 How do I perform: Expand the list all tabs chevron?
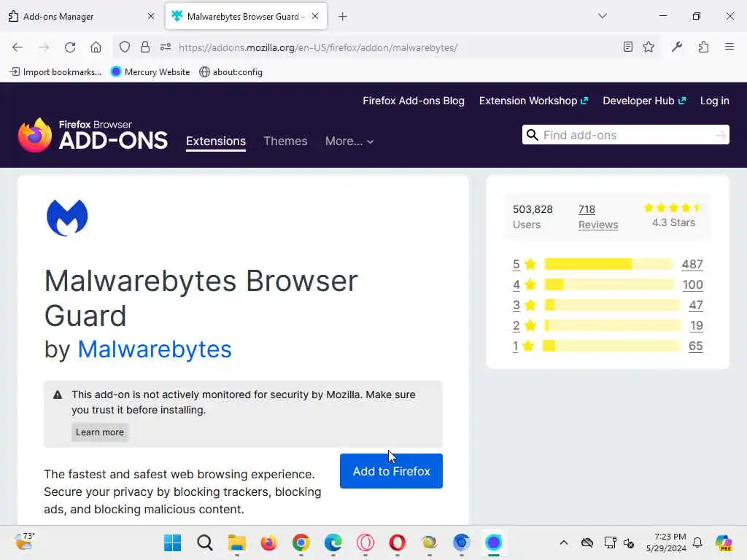pyautogui.click(x=603, y=16)
